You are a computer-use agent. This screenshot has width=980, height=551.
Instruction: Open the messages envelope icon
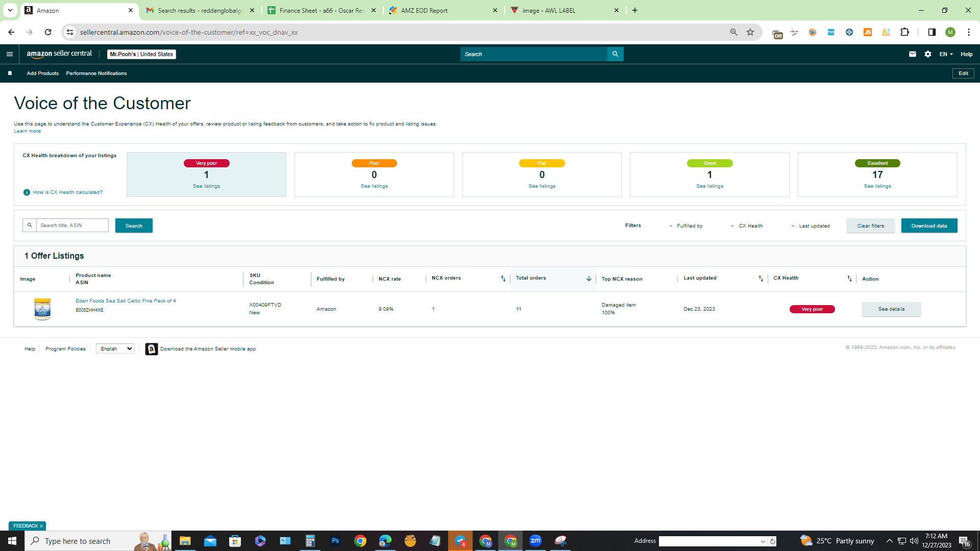click(x=913, y=54)
